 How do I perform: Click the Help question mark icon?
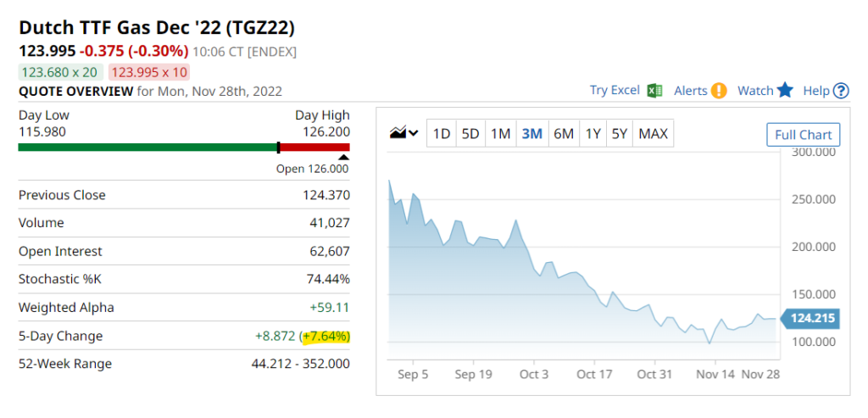pos(841,91)
